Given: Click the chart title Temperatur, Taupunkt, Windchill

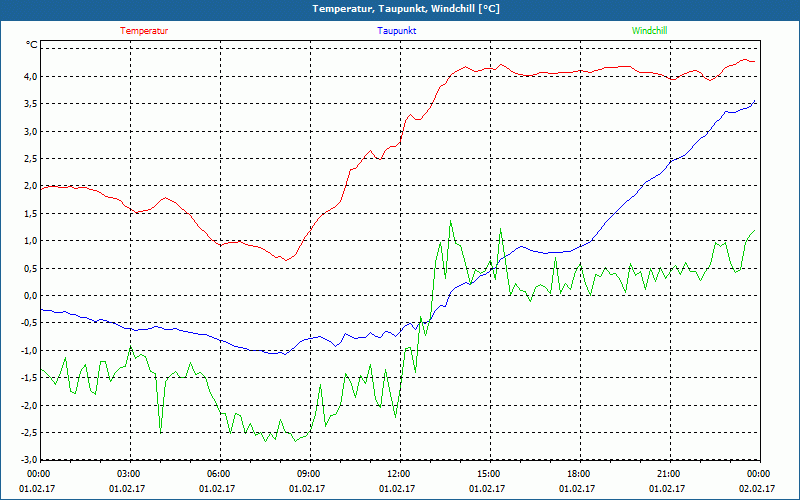Looking at the screenshot, I should pyautogui.click(x=406, y=9).
